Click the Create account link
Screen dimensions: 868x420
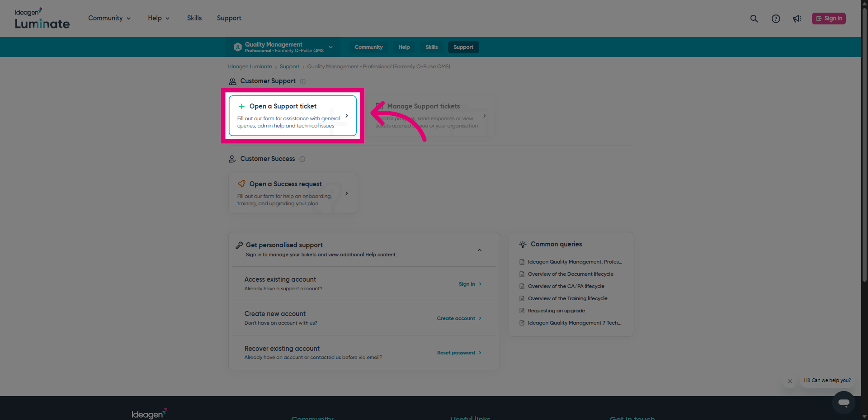tap(459, 318)
